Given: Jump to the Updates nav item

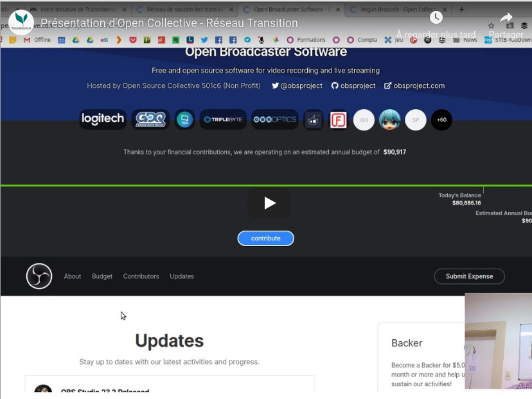Looking at the screenshot, I should [x=182, y=276].
